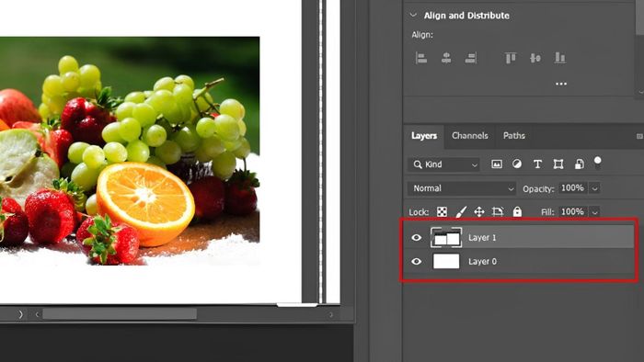
Task: Open more align options (three dots)
Action: (x=561, y=84)
